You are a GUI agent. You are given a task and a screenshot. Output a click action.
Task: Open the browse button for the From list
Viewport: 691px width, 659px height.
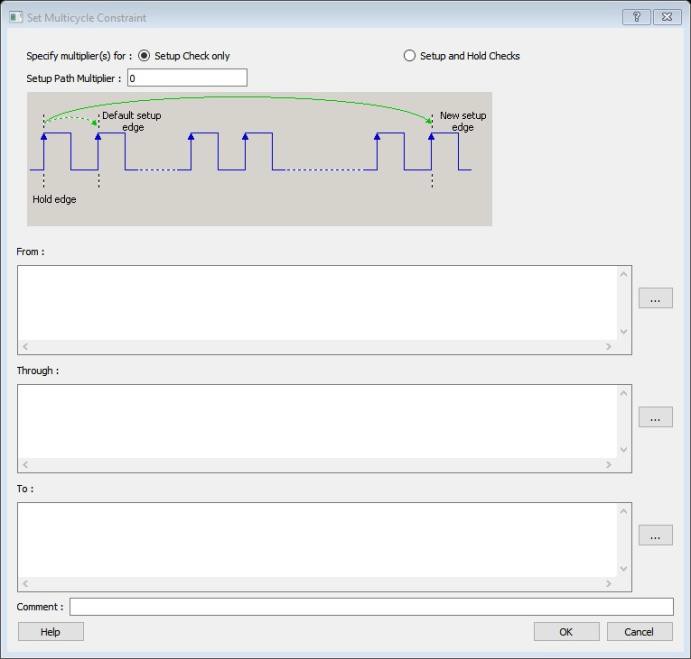[x=655, y=299]
